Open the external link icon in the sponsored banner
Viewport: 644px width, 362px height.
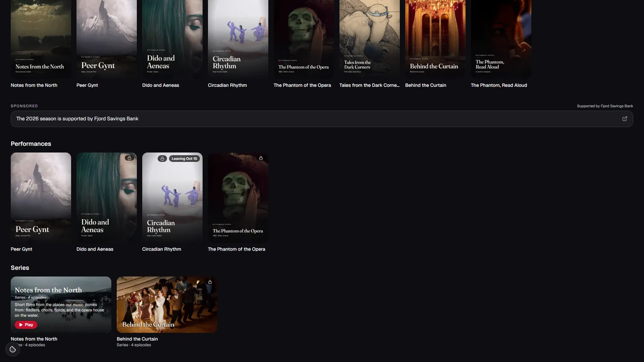pos(625,119)
